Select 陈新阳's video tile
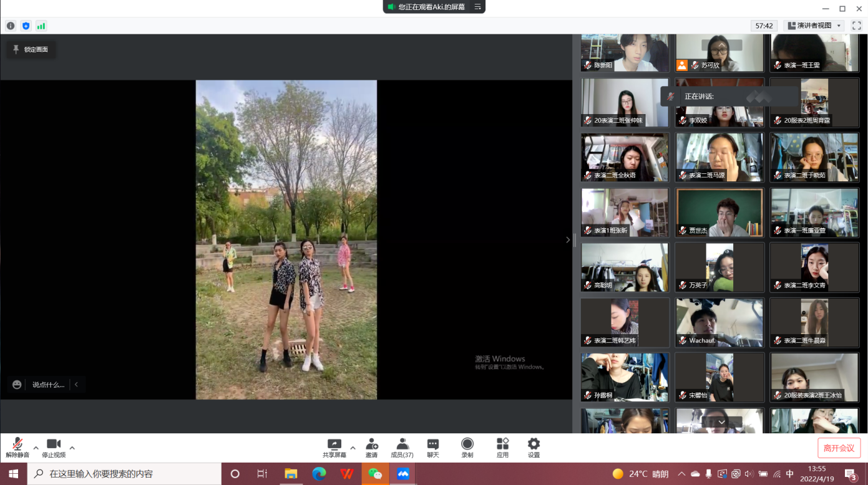 point(625,53)
